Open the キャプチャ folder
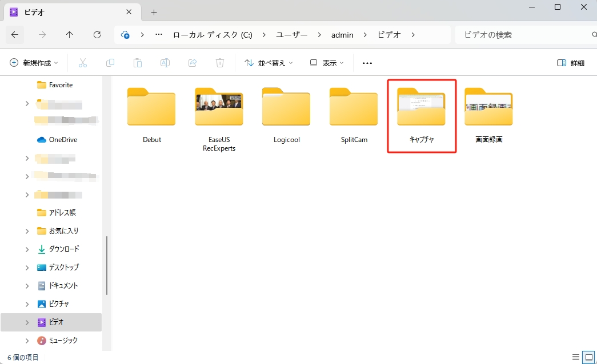 (x=422, y=112)
